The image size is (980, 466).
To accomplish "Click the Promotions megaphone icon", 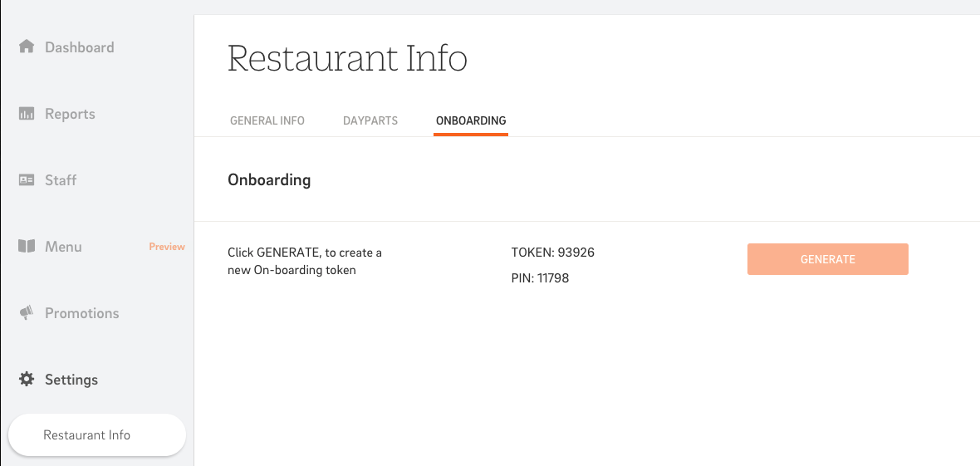I will 27,313.
